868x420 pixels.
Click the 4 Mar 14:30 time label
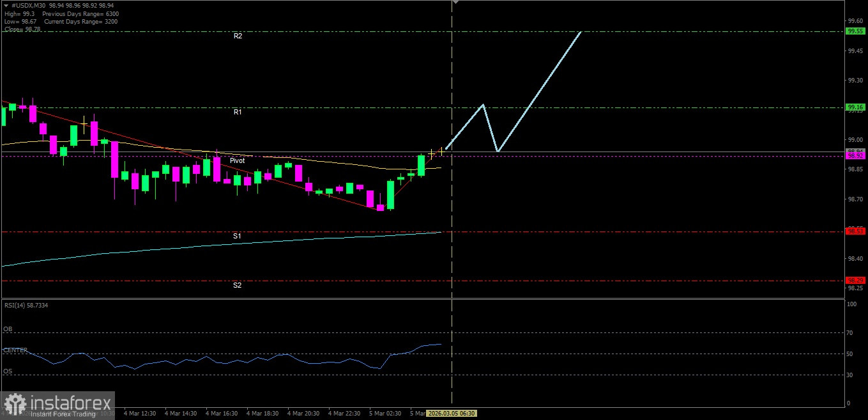180,414
